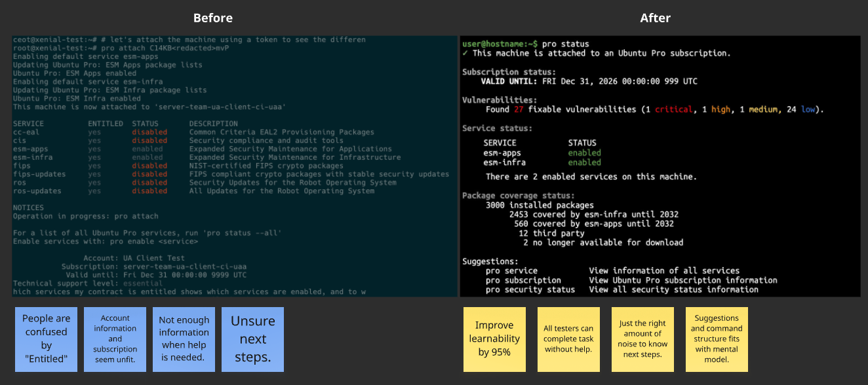Screen dimensions: 868x385
Task: Click the blue note "Not enough information when help is needed"
Action: (184, 339)
